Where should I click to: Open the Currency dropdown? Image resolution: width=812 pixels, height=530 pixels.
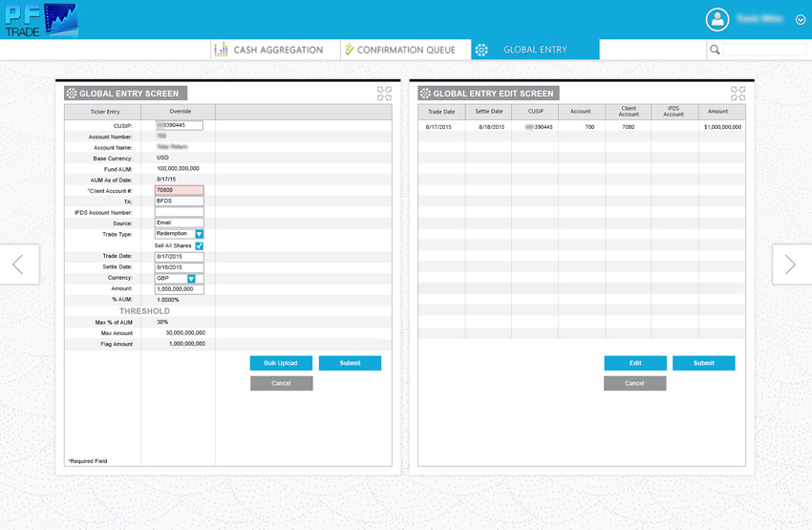click(191, 279)
